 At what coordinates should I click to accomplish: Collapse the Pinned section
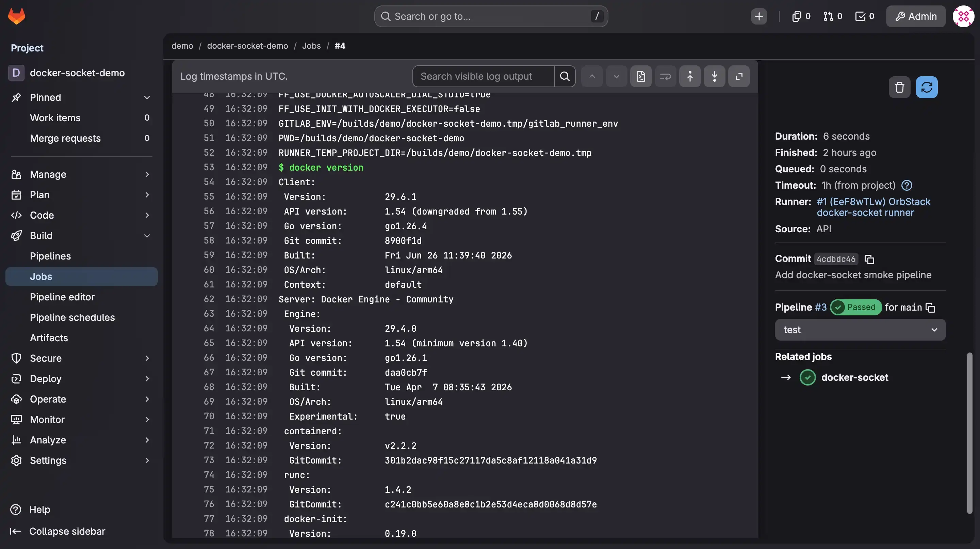click(x=81, y=97)
